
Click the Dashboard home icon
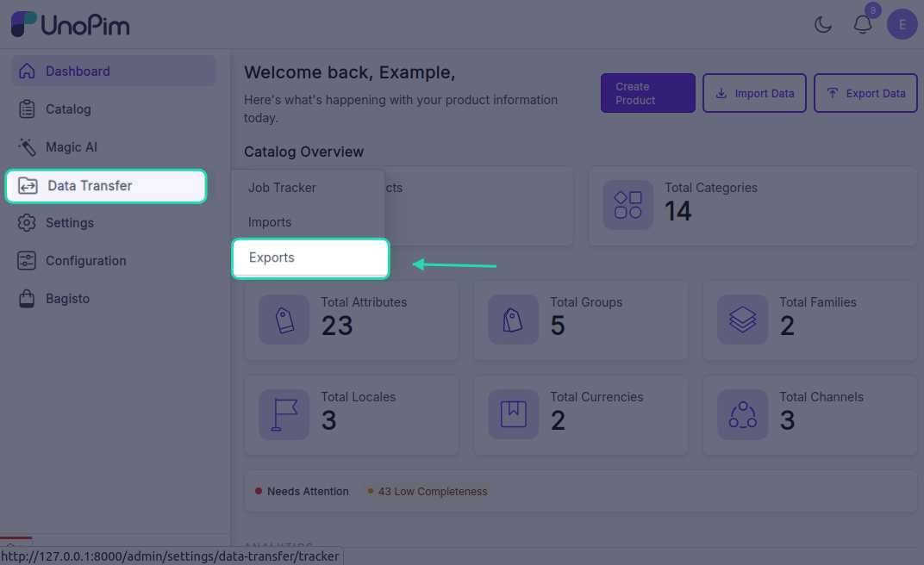[27, 71]
